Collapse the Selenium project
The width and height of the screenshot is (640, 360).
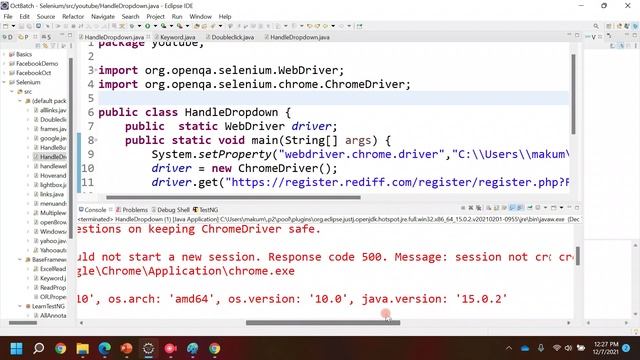point(4,82)
